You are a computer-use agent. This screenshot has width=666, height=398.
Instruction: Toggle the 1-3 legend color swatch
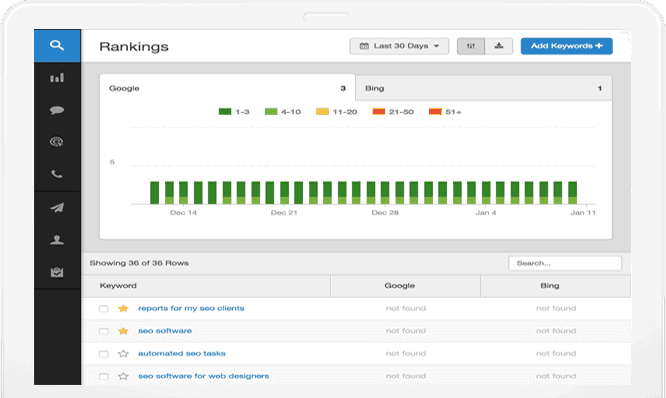[x=225, y=112]
